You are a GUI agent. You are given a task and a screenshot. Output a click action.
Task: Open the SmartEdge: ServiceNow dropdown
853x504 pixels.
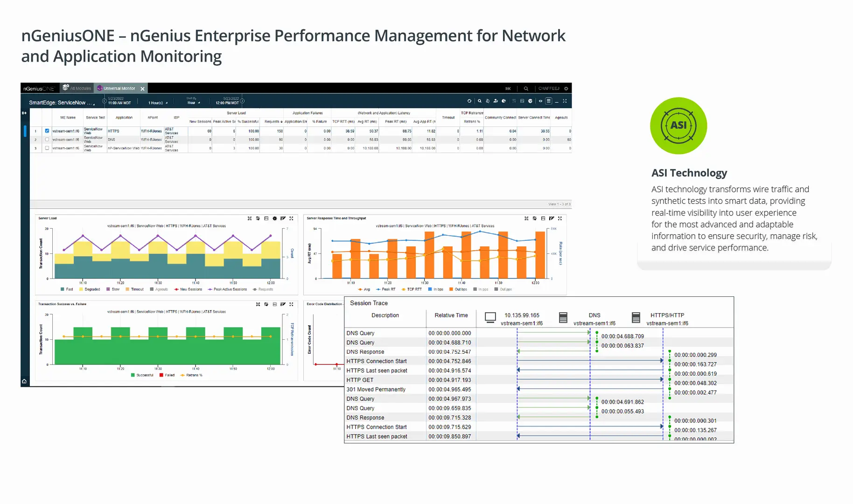[62, 103]
